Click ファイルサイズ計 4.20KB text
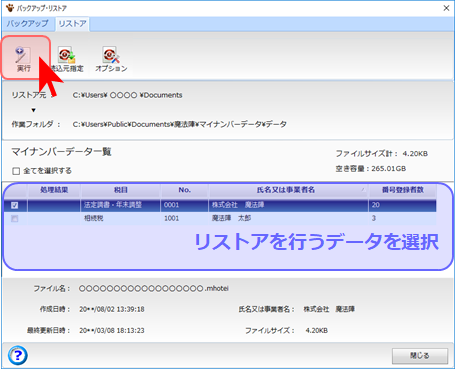The height and width of the screenshot is (369, 455). (x=382, y=154)
